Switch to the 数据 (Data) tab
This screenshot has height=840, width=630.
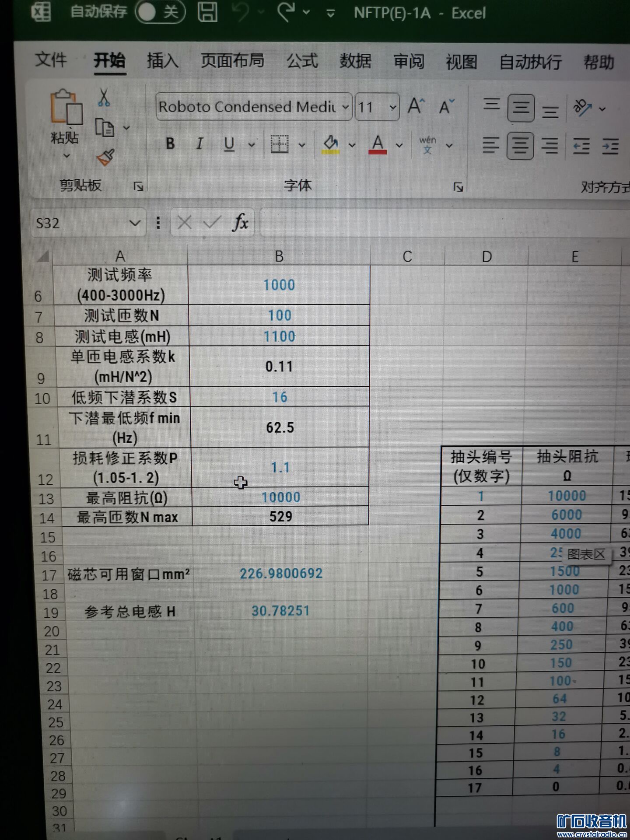(355, 61)
